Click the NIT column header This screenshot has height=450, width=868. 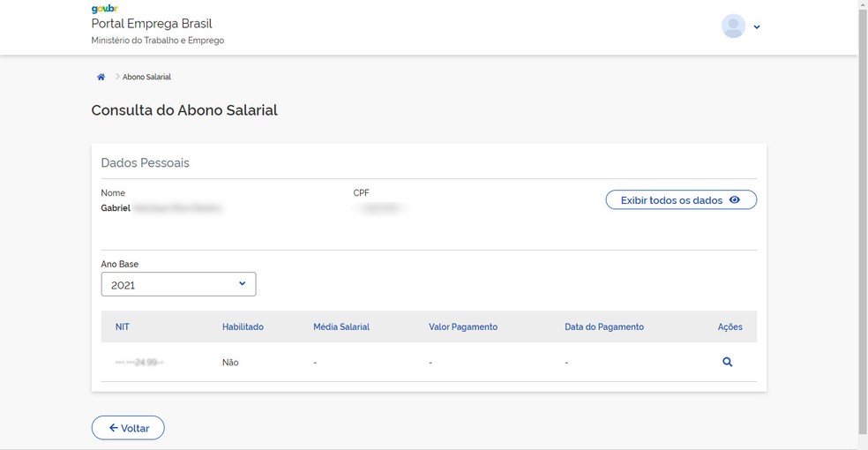(x=123, y=326)
